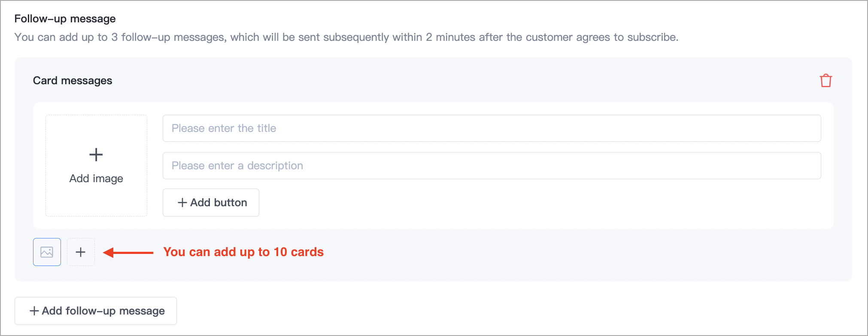Click the red 'You can add up to 10 cards' note
The image size is (868, 336).
pyautogui.click(x=243, y=252)
